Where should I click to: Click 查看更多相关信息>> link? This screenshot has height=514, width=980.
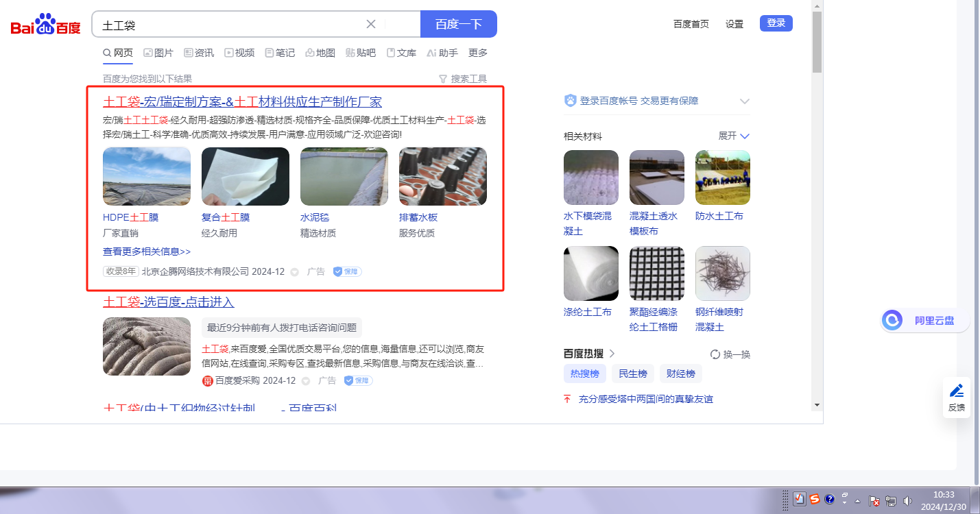[147, 252]
